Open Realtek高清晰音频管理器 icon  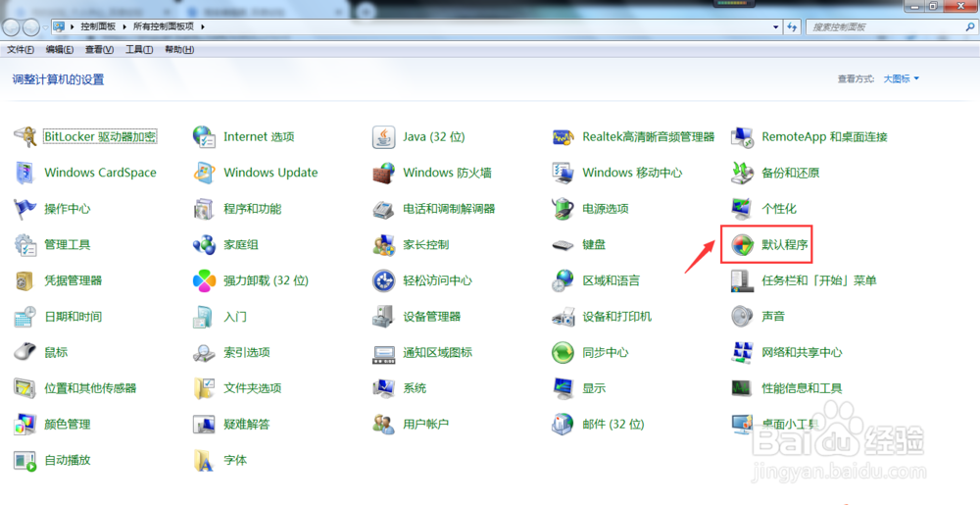pyautogui.click(x=563, y=137)
